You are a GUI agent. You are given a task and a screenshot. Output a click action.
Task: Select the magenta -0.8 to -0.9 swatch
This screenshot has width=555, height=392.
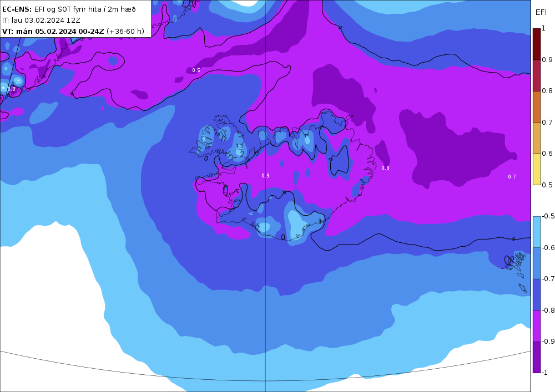coord(537,325)
